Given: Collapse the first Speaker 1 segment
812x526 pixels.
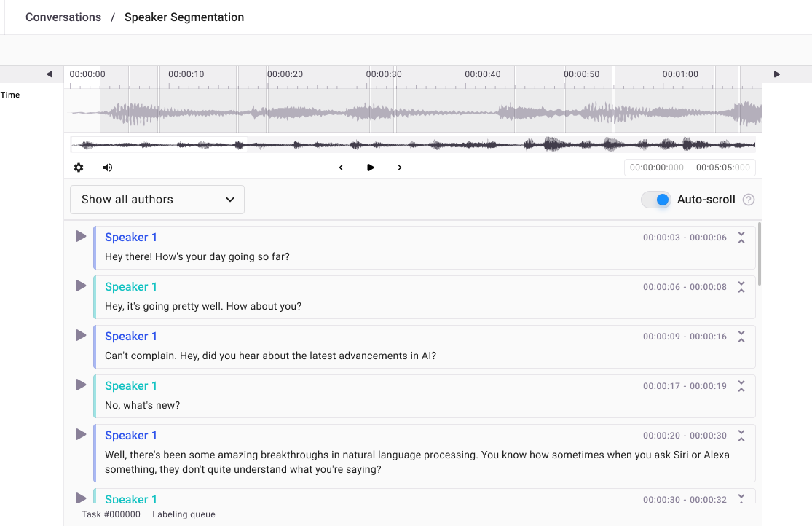Looking at the screenshot, I should 741,238.
